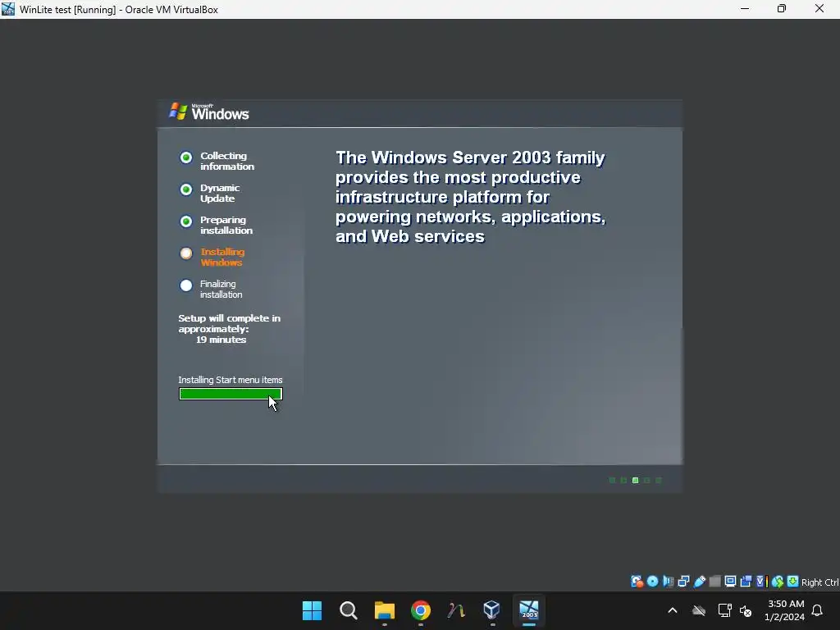Launch Google Chrome from taskbar
The height and width of the screenshot is (630, 840).
pyautogui.click(x=421, y=610)
